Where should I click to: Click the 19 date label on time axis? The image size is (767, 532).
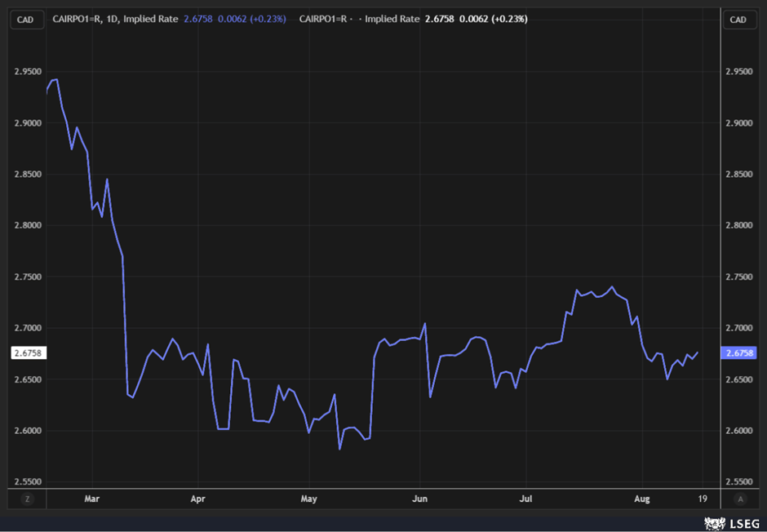(x=703, y=498)
